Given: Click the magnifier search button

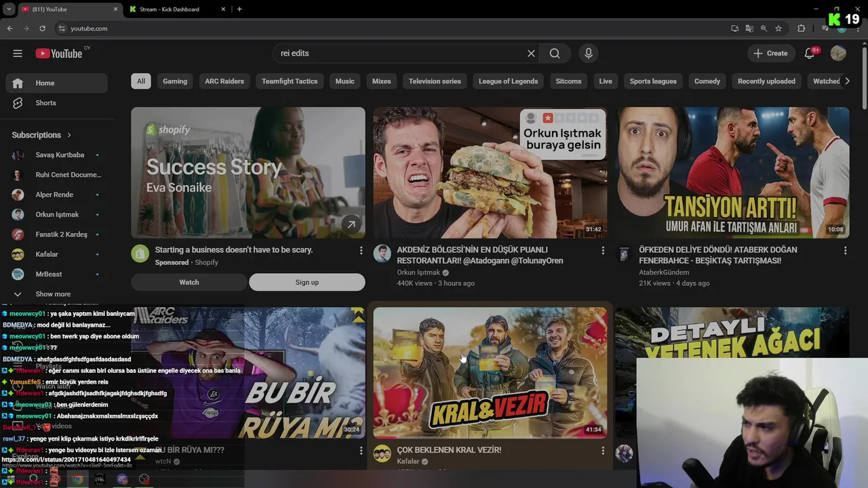Looking at the screenshot, I should tap(555, 54).
